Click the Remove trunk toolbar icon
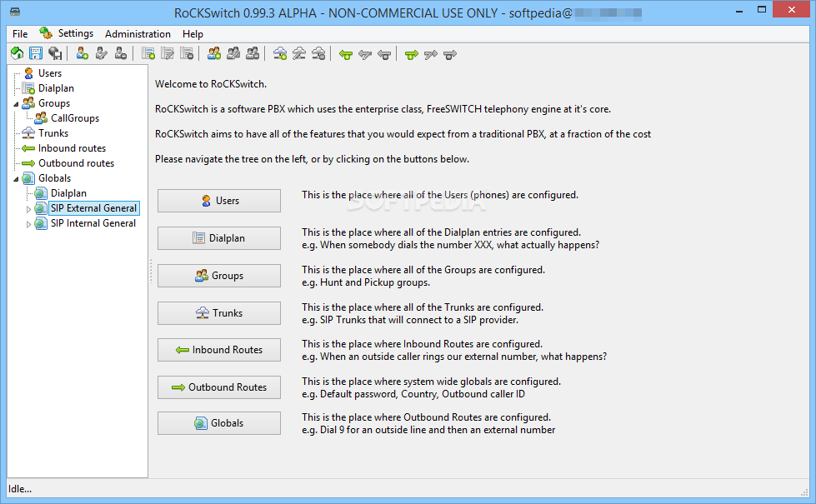Screen dimensions: 816x504 click(318, 53)
